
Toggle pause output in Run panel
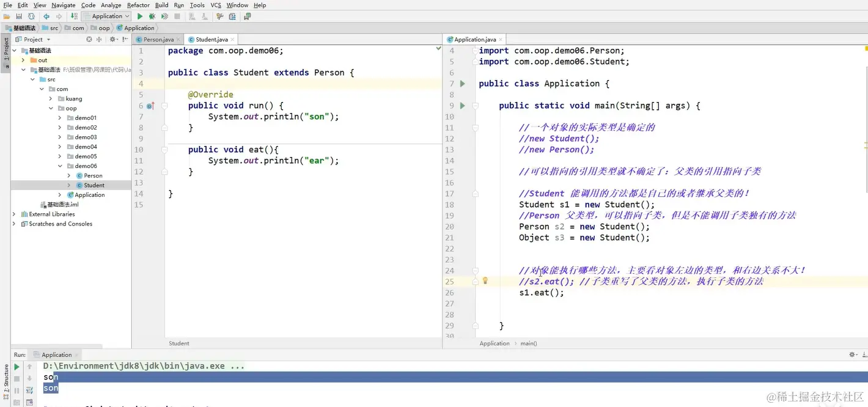tap(17, 390)
